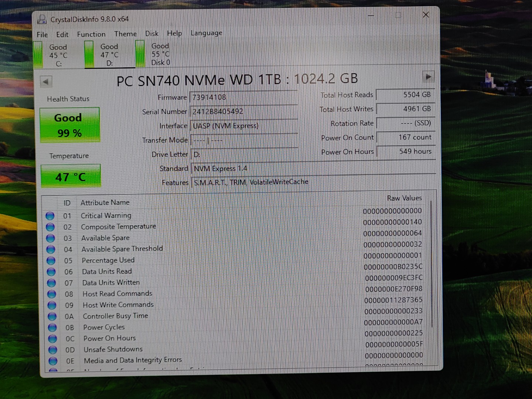532x399 pixels.
Task: Click the Total Host Reads value 5504 GB
Action: [x=406, y=95]
